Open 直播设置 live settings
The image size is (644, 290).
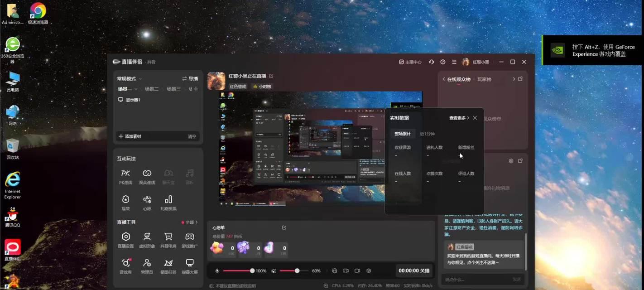pyautogui.click(x=125, y=240)
